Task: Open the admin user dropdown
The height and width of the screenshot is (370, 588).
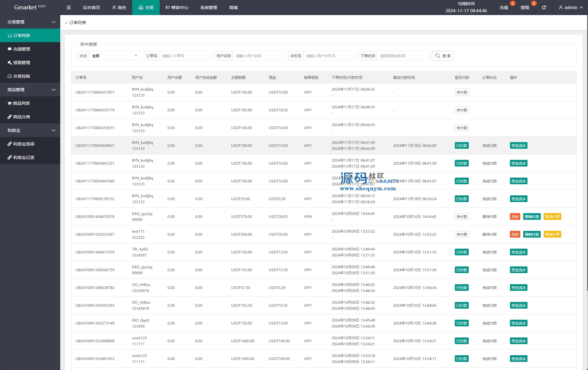Action: [571, 8]
